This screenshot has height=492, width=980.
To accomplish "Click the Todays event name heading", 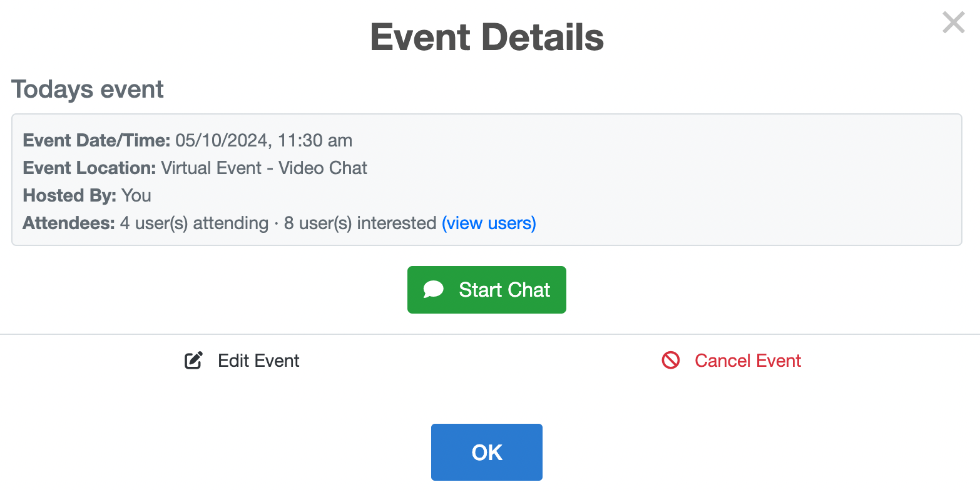I will [x=88, y=90].
